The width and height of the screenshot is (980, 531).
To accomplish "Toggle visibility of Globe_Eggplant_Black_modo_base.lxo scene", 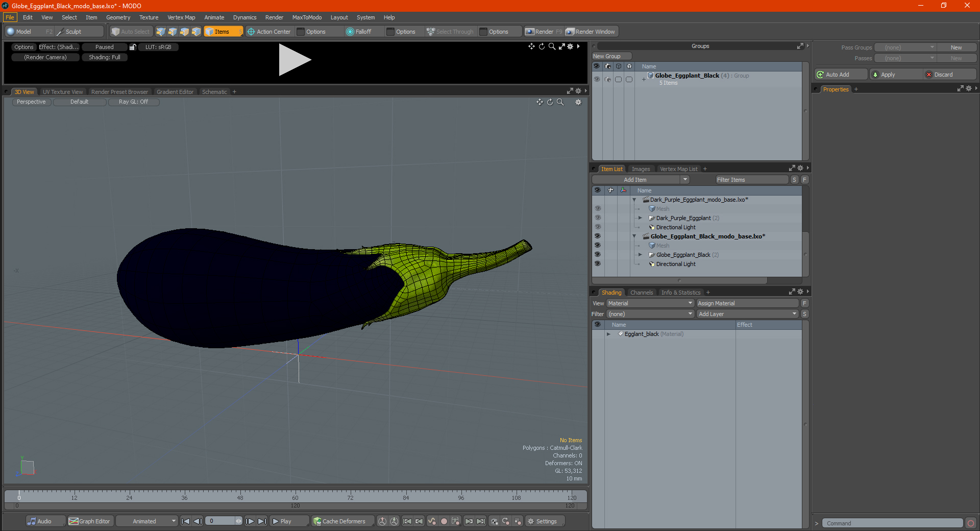I will 597,236.
